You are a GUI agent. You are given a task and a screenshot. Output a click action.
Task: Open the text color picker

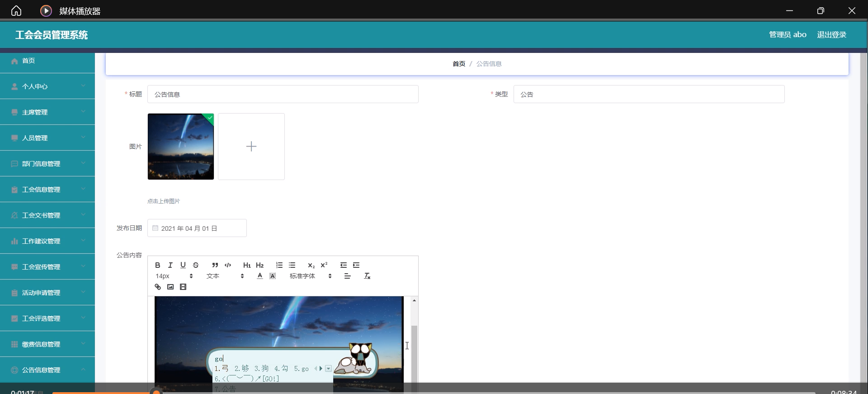[x=260, y=276]
